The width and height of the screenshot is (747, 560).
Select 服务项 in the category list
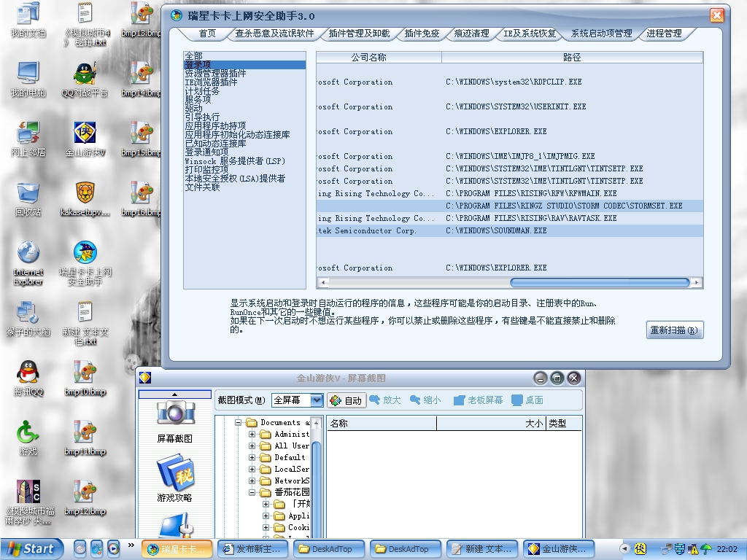pos(244,99)
